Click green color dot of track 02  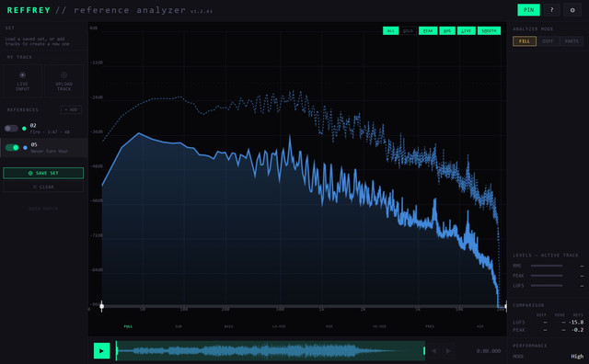(x=25, y=129)
